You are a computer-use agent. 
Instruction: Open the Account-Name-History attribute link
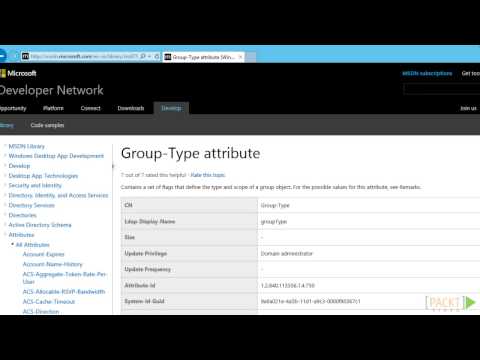coord(52,265)
